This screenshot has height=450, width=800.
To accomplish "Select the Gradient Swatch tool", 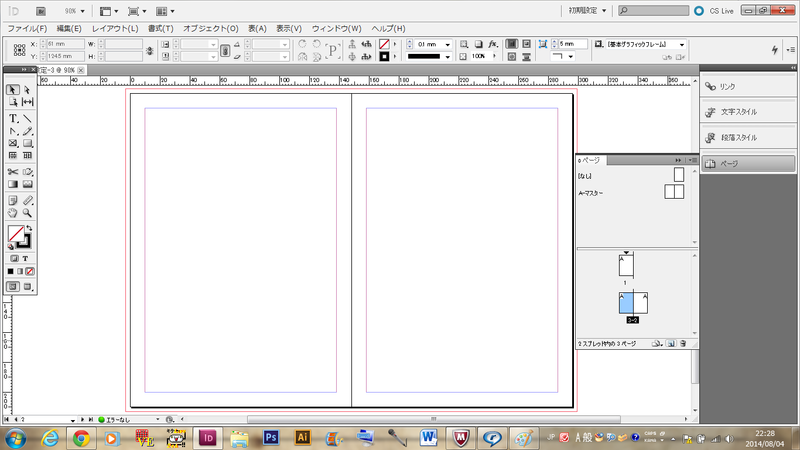I will point(13,184).
